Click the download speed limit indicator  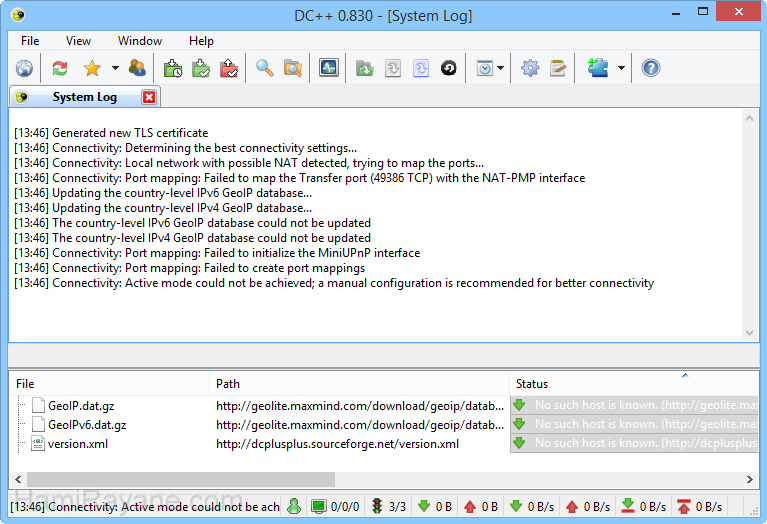pos(644,506)
